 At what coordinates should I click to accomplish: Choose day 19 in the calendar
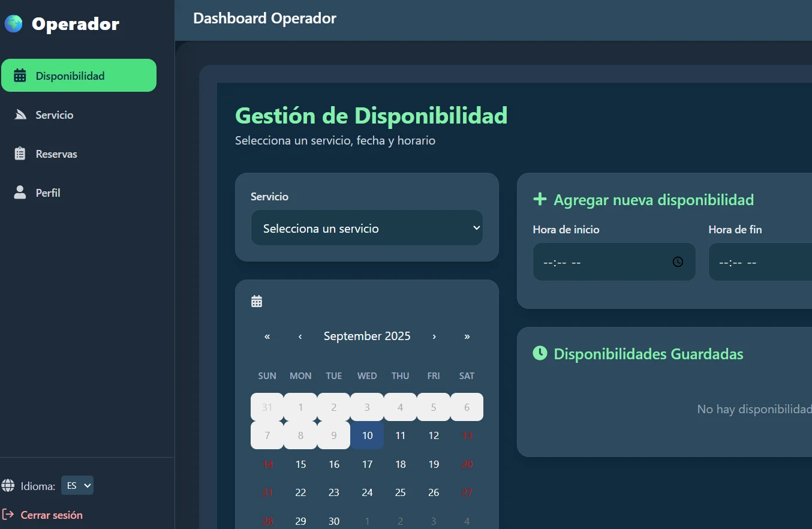[x=434, y=464]
